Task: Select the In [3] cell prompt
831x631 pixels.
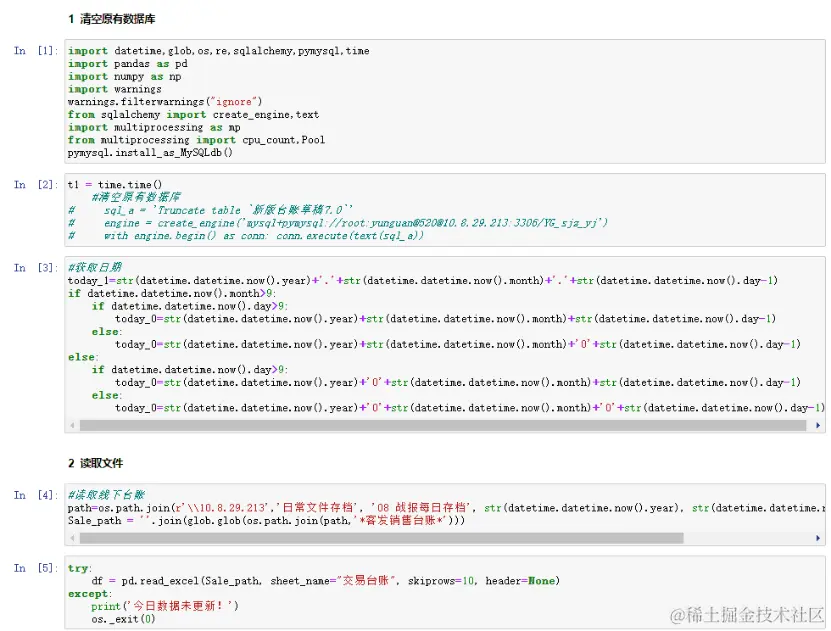Action: (35, 268)
